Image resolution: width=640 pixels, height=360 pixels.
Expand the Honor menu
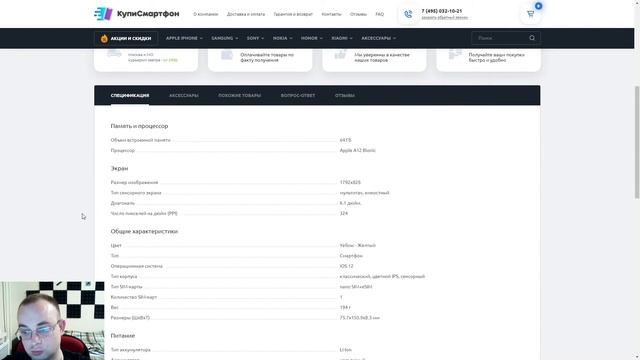(x=311, y=38)
